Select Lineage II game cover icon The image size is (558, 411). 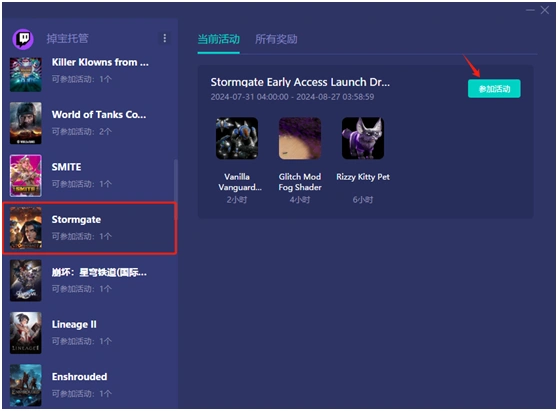coord(26,333)
